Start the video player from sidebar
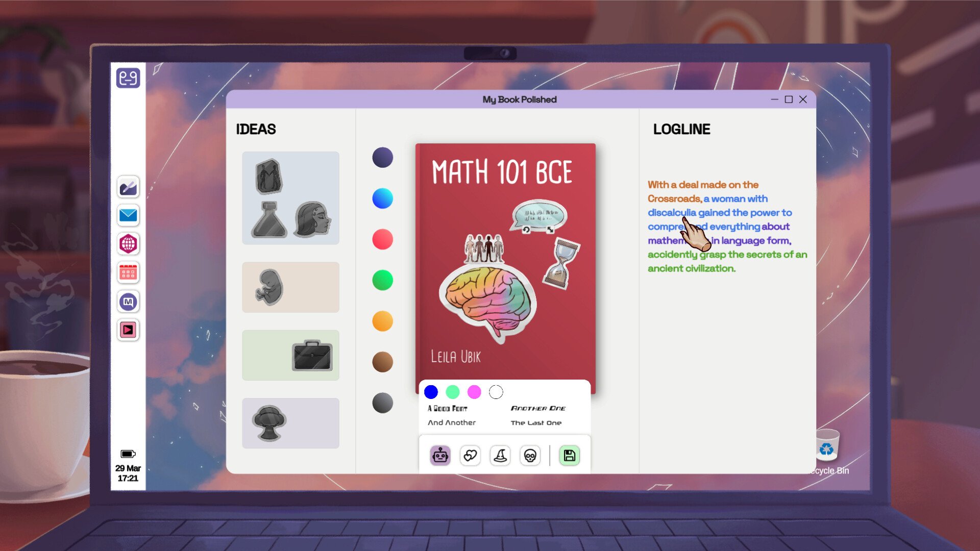This screenshot has width=980, height=551. click(x=128, y=330)
